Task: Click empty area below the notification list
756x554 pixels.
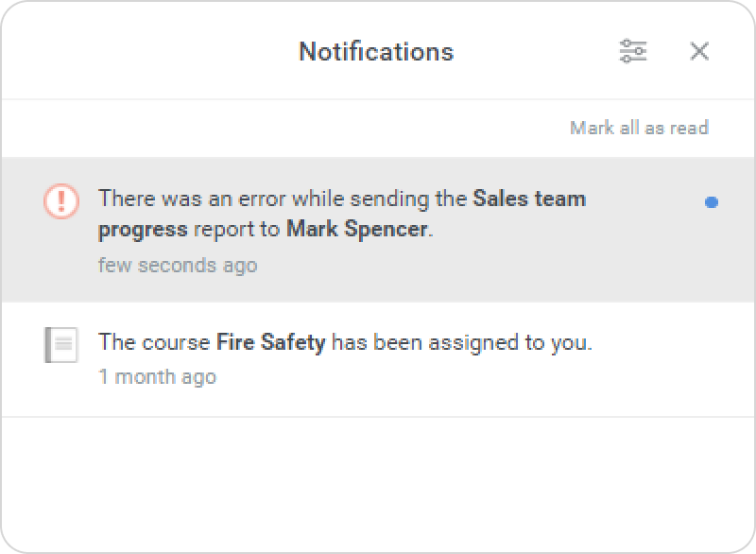Action: click(x=378, y=482)
